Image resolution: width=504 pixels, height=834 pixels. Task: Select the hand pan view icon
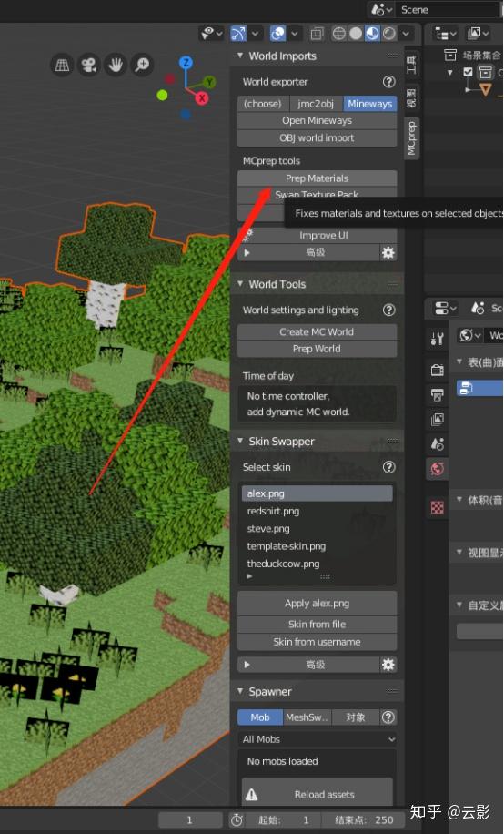click(116, 65)
